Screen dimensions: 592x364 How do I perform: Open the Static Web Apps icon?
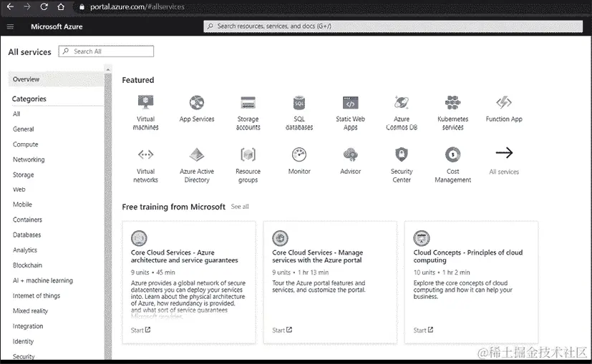click(350, 102)
